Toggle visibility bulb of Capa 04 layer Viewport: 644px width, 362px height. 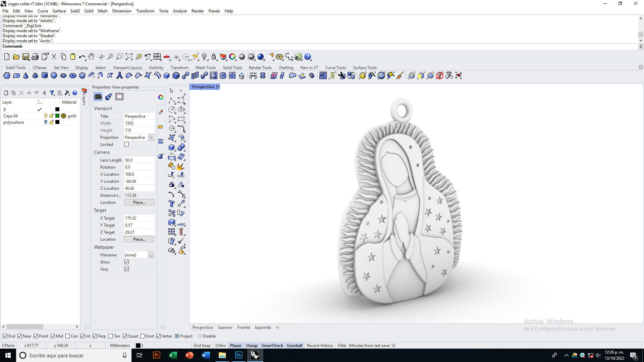46,116
